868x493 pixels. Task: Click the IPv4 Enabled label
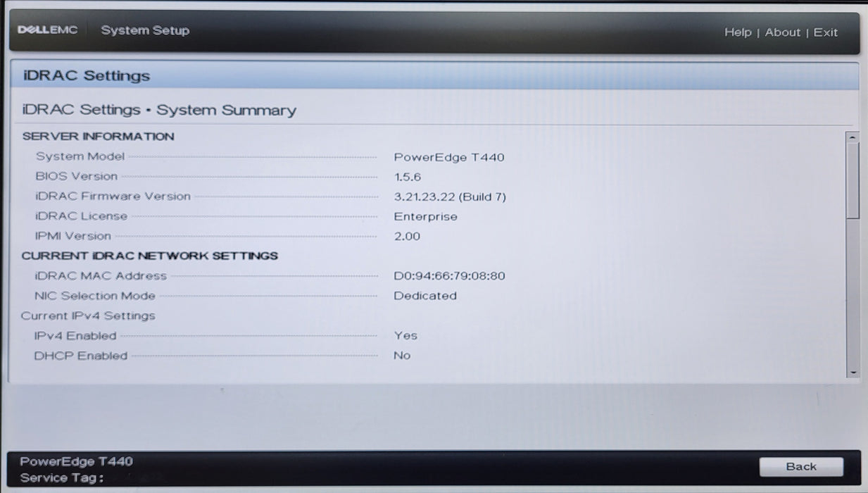point(75,336)
